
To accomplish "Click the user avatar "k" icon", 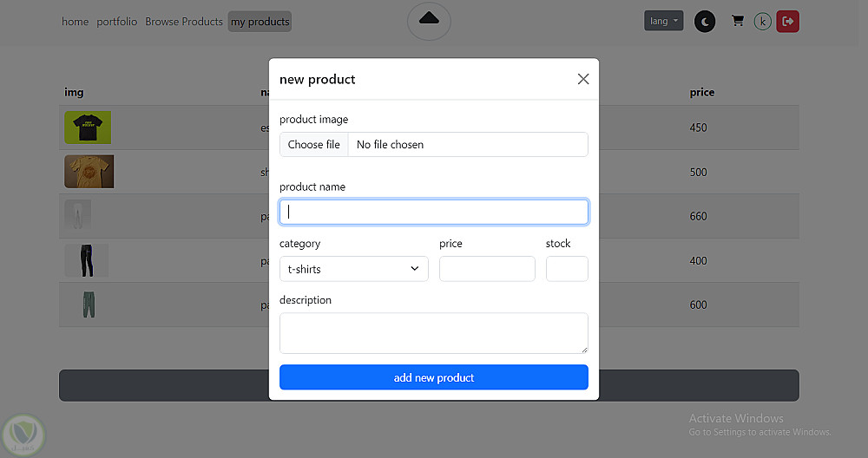I will tap(762, 21).
